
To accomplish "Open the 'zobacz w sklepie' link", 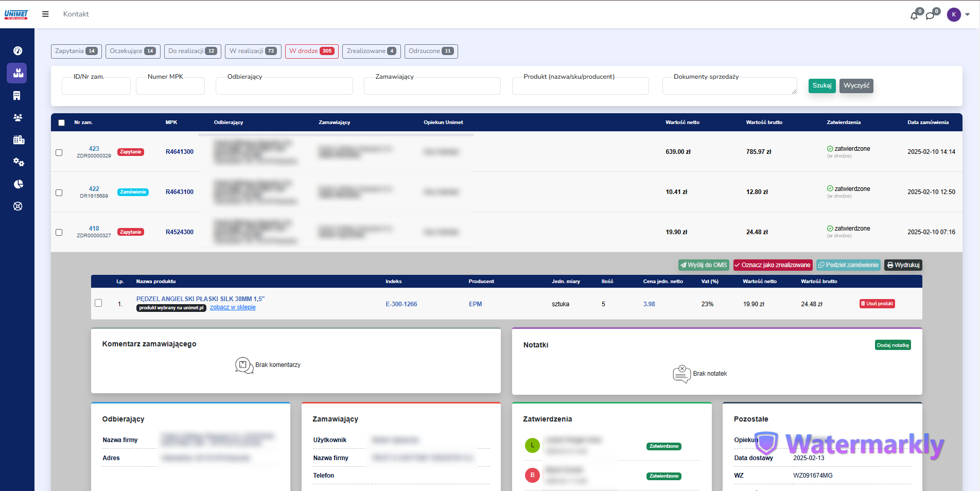I will pos(233,307).
